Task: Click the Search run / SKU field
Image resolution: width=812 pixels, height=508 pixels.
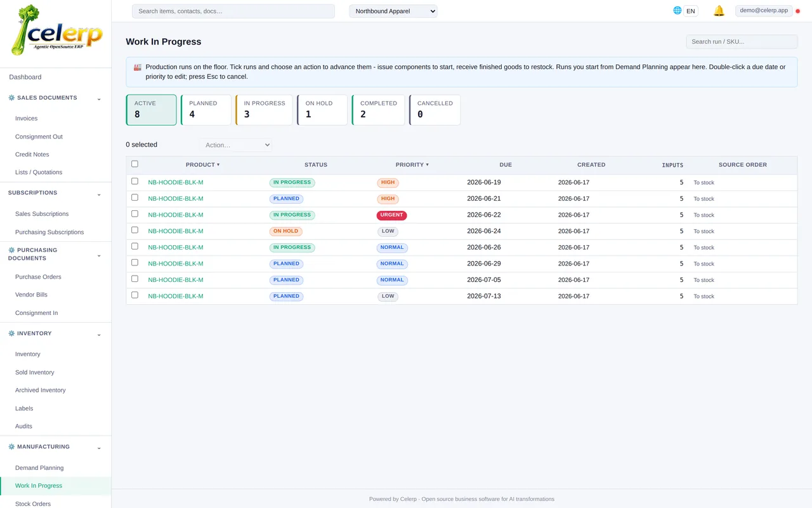Action: 742,41
